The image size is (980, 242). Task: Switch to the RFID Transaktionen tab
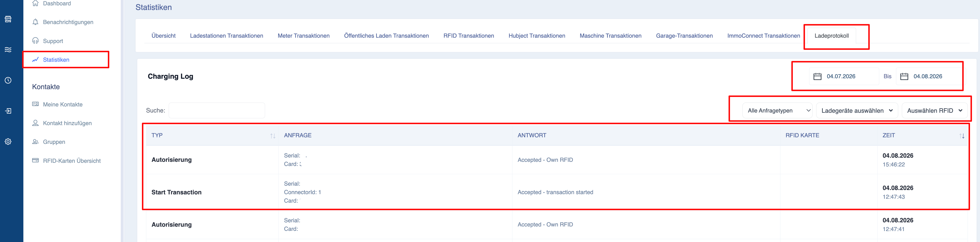tap(468, 36)
